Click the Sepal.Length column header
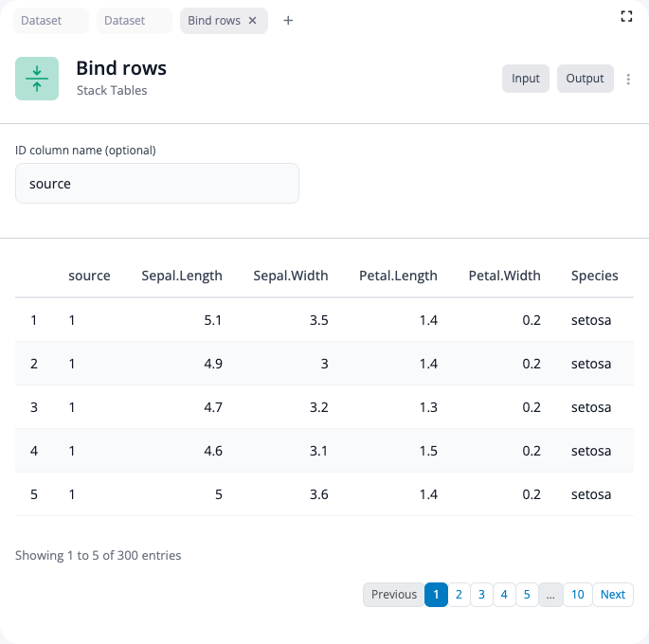Image resolution: width=649 pixels, height=644 pixels. pyautogui.click(x=182, y=277)
